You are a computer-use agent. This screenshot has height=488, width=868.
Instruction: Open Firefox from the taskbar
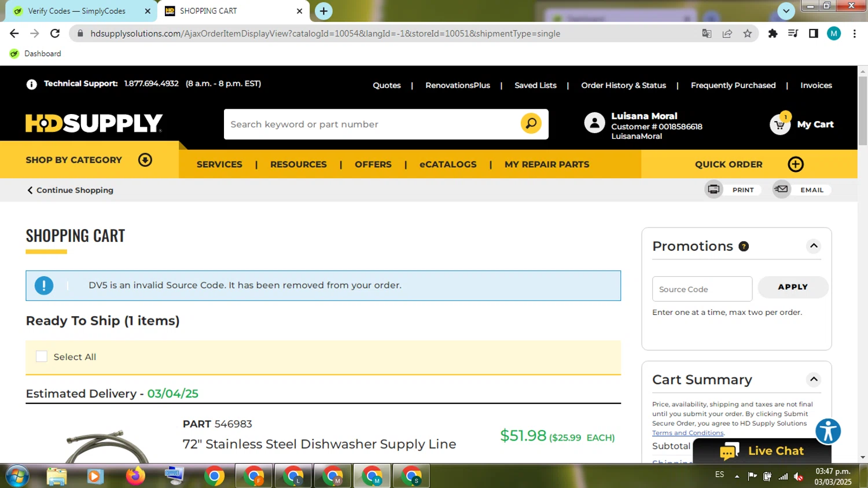(x=135, y=476)
